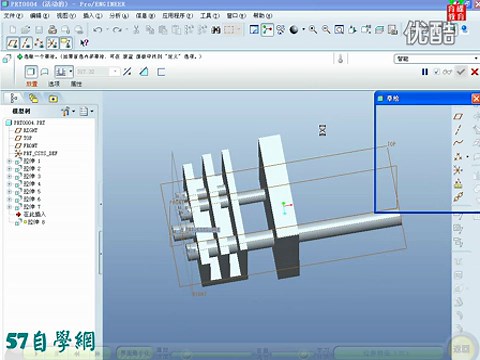The height and width of the screenshot is (360, 480).
Task: Click the glasses preview toggle
Action: 447,72
